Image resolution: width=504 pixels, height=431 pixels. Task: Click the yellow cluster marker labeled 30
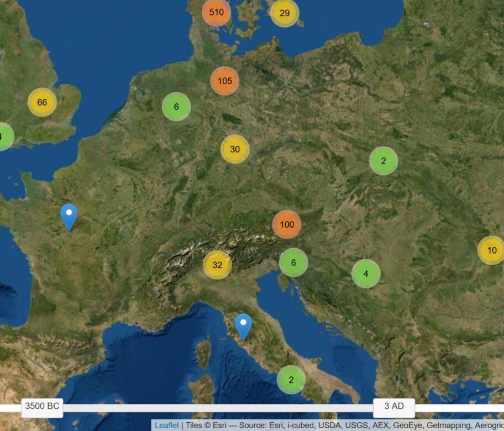pos(235,149)
